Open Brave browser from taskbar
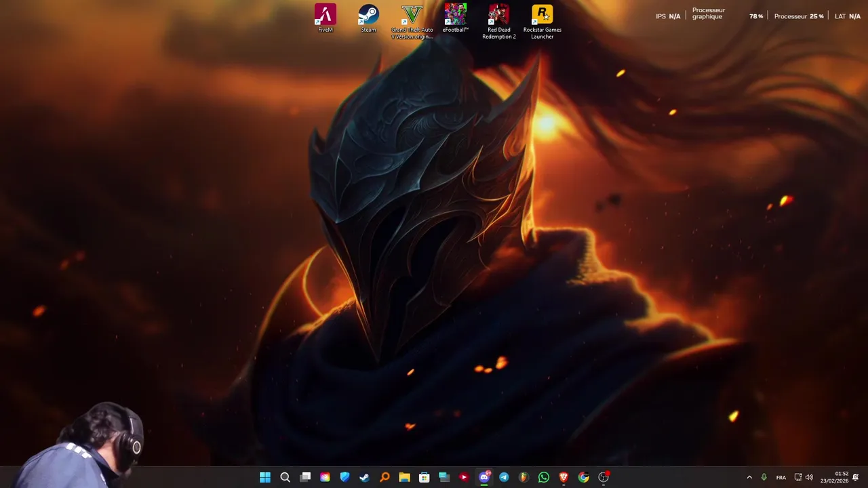The image size is (868, 488). coord(564,477)
